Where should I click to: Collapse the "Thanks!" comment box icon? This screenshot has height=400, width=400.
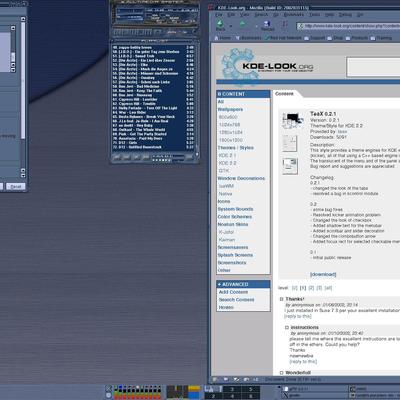click(282, 299)
